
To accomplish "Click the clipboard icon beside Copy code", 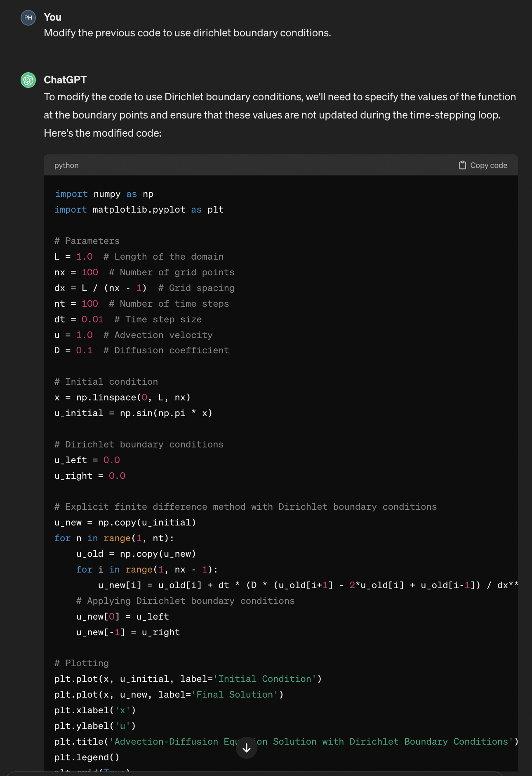I will click(x=462, y=165).
